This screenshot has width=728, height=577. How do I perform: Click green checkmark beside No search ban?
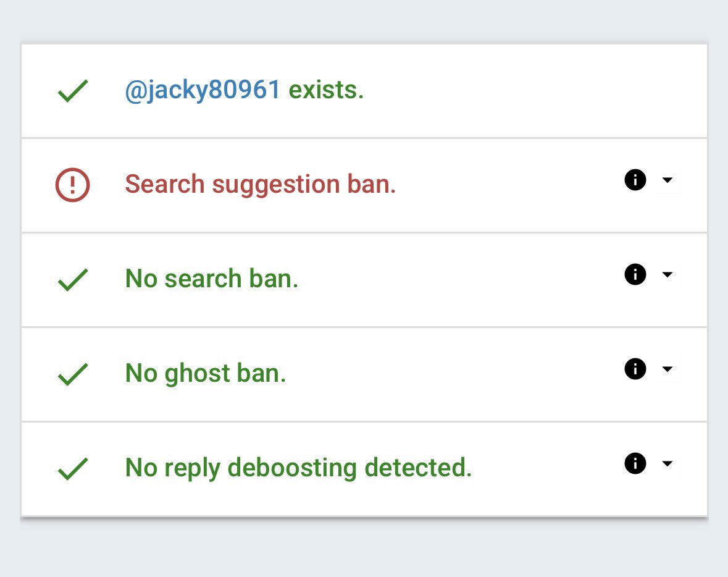(x=73, y=280)
